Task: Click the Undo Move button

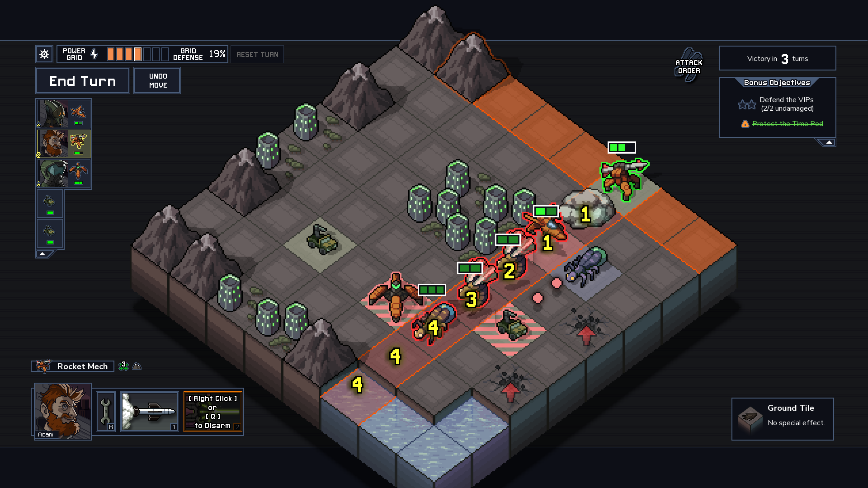Action: pyautogui.click(x=157, y=80)
